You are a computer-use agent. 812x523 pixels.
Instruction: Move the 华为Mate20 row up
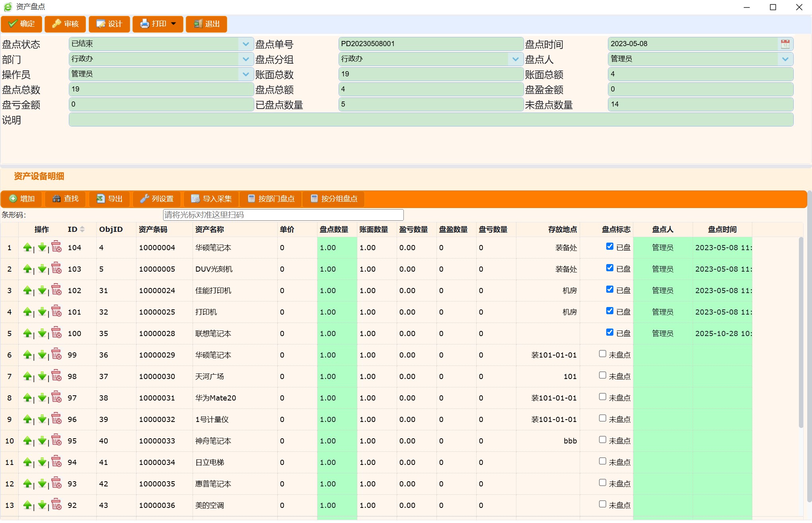click(x=27, y=398)
